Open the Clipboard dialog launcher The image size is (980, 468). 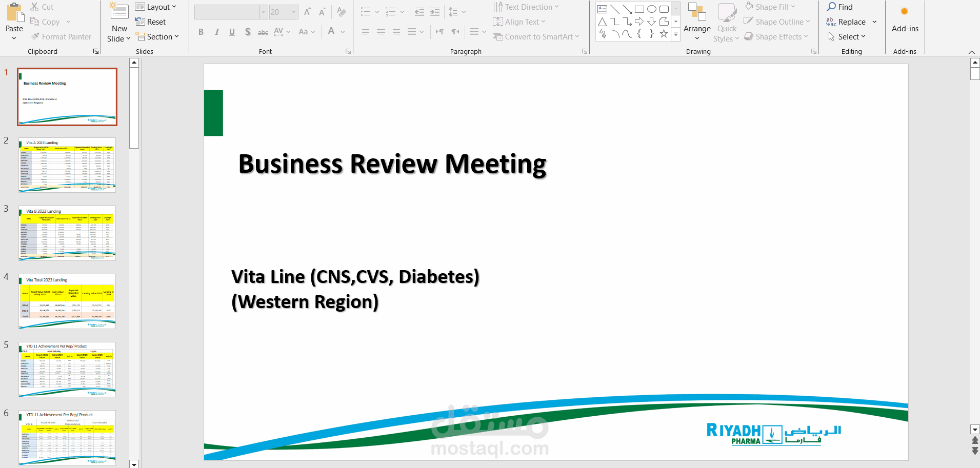(96, 51)
